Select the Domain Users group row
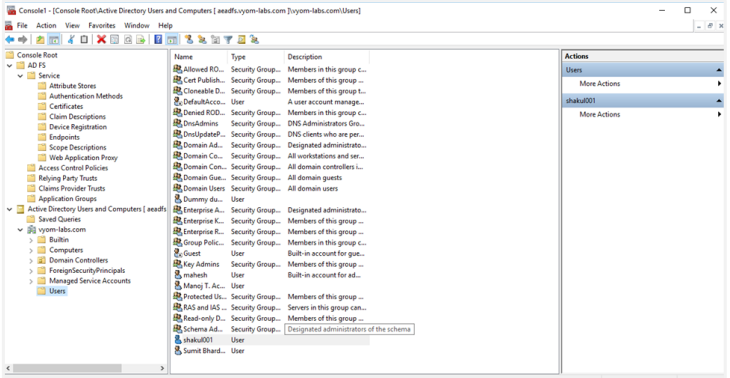The image size is (730, 378). 270,189
